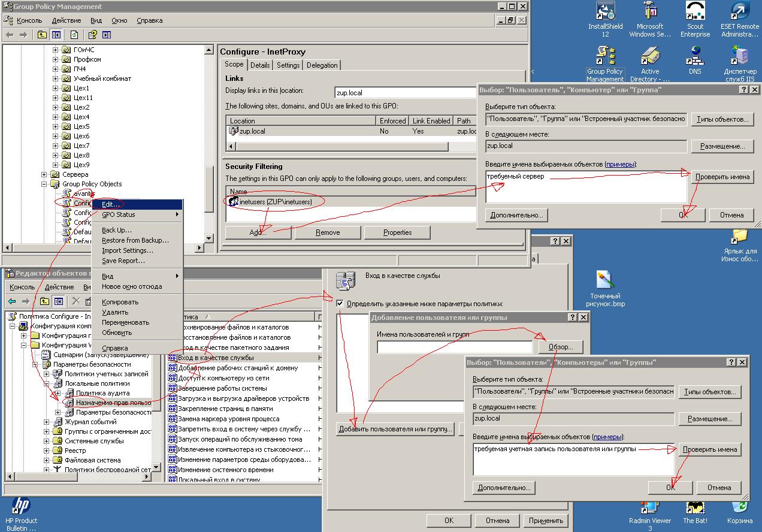The height and width of the screenshot is (532, 762).
Task: Click object names field containing требуемый сервер
Action: point(586,187)
